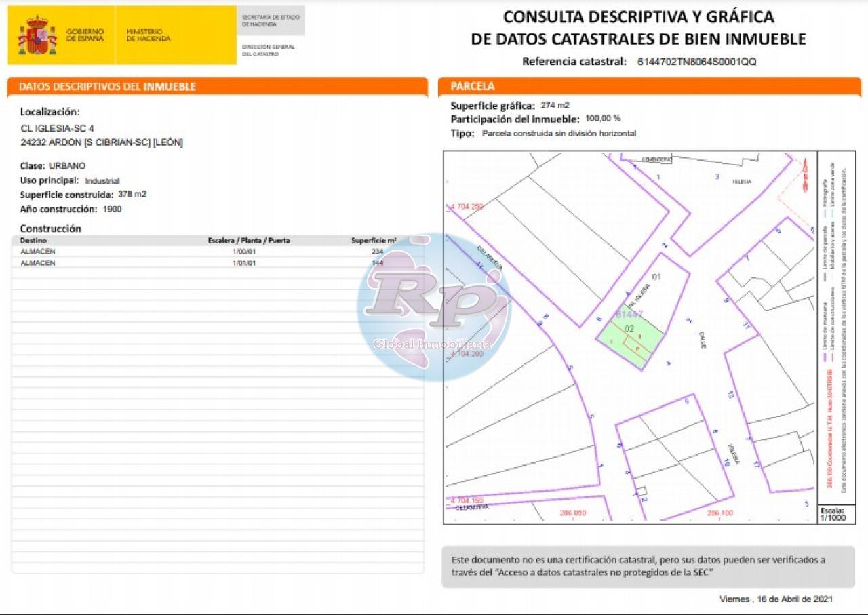Click the Spanish coat of arms emblem
Viewport: 868px width, 615px height.
click(37, 36)
